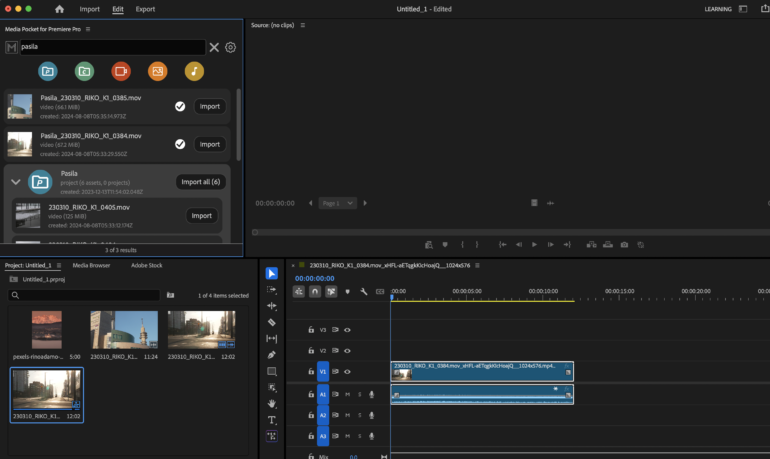Image resolution: width=770 pixels, height=459 pixels.
Task: Open the Project panel menu
Action: [59, 265]
